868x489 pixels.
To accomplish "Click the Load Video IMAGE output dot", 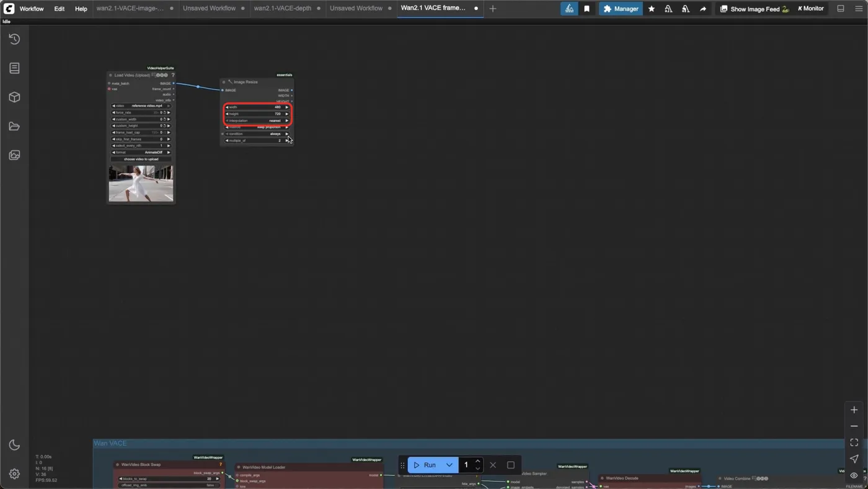I will (x=174, y=83).
